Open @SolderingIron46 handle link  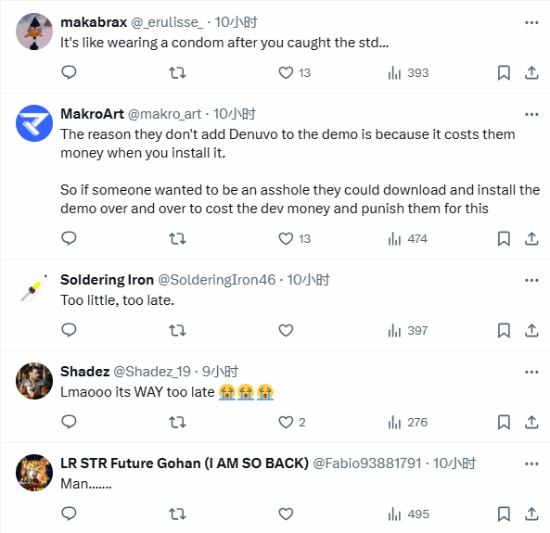[x=216, y=280]
